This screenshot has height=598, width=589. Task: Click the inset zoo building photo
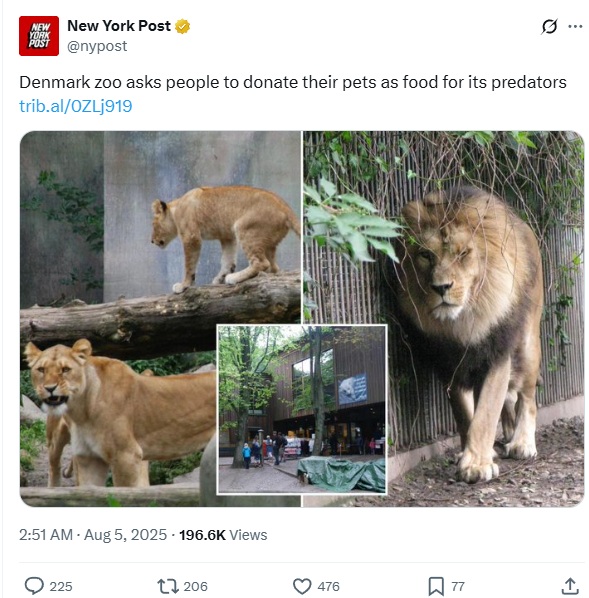(302, 409)
